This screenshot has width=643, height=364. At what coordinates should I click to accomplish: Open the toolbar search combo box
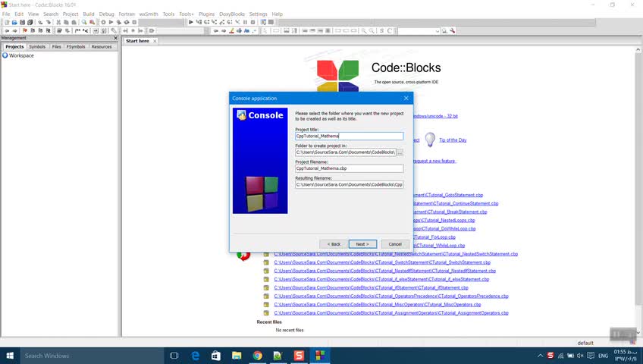click(x=419, y=31)
